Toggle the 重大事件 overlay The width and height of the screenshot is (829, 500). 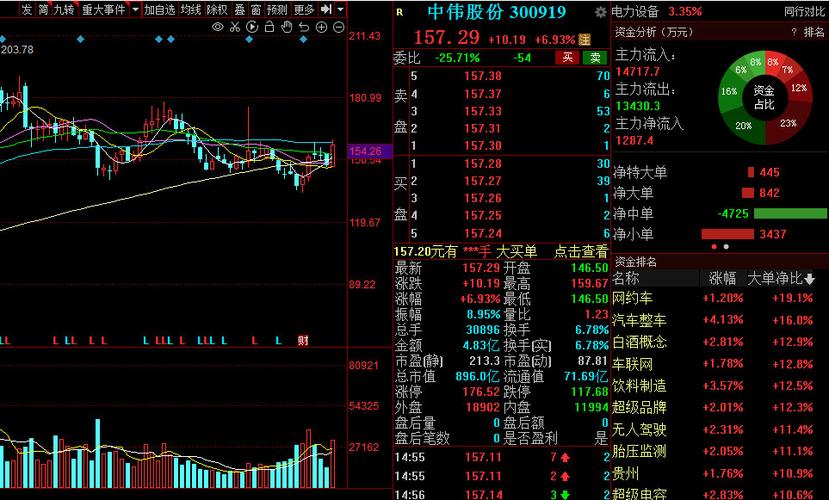point(104,10)
